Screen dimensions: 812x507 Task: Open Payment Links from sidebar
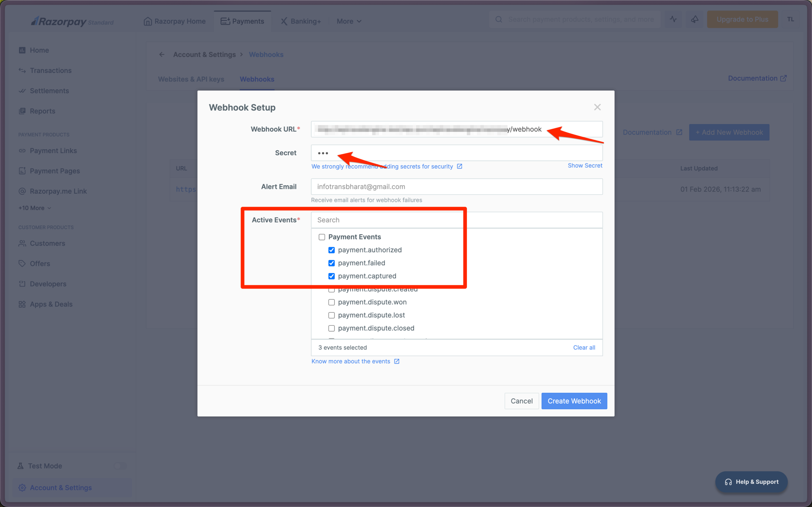pos(53,151)
